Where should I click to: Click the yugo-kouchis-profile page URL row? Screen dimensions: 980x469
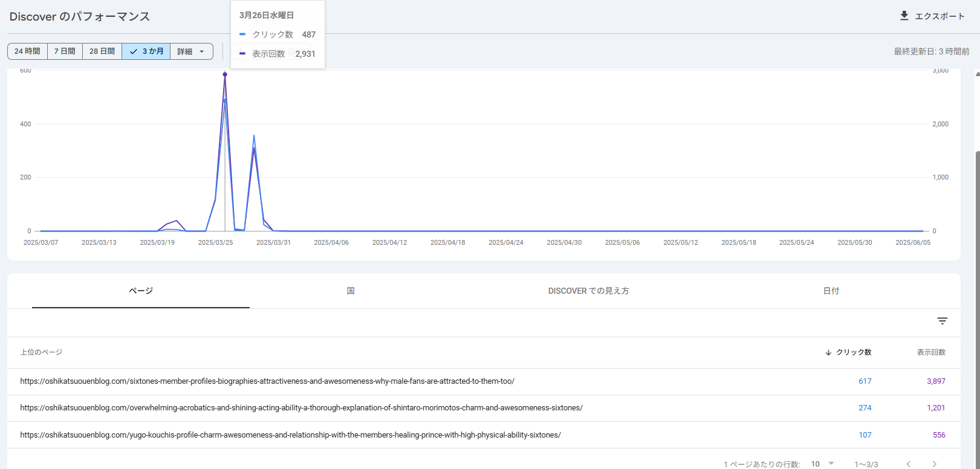[x=290, y=435]
